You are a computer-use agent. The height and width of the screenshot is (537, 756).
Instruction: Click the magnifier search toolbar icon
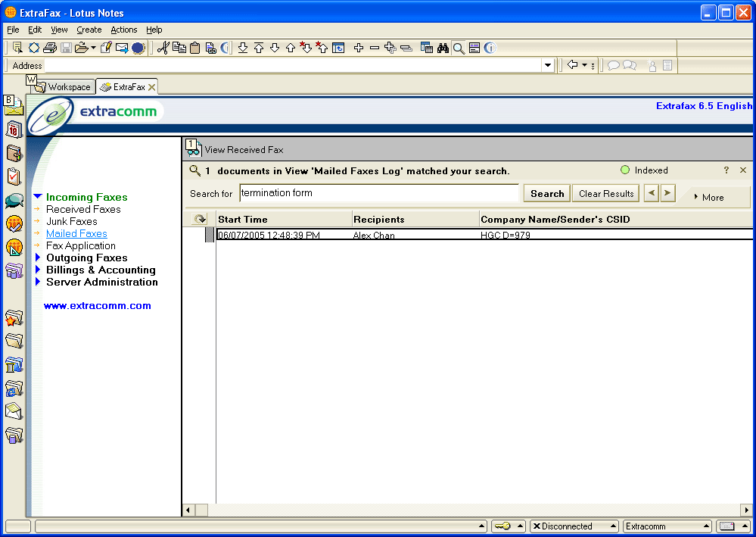coord(459,47)
